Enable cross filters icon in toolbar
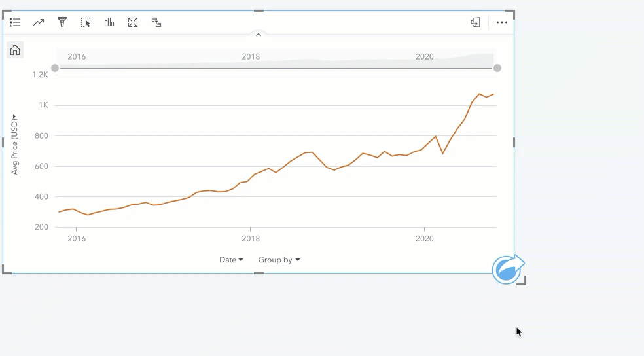 tap(156, 22)
